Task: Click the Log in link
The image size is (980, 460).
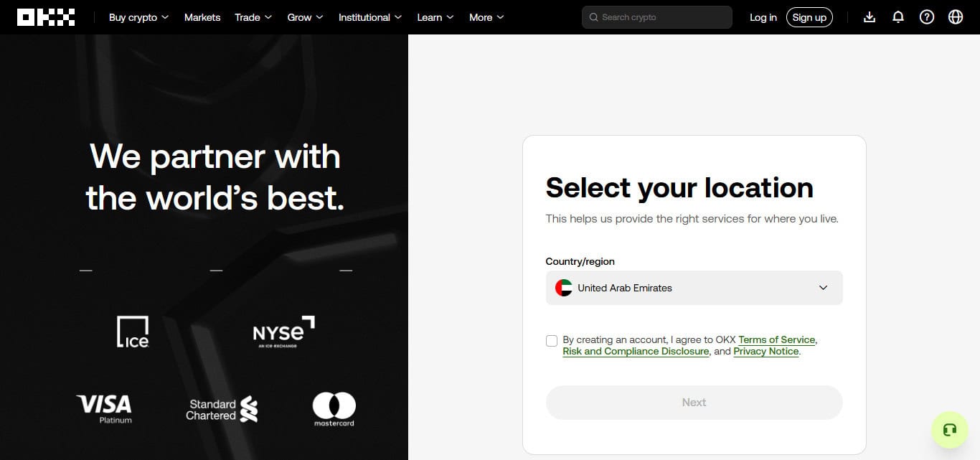Action: [763, 17]
